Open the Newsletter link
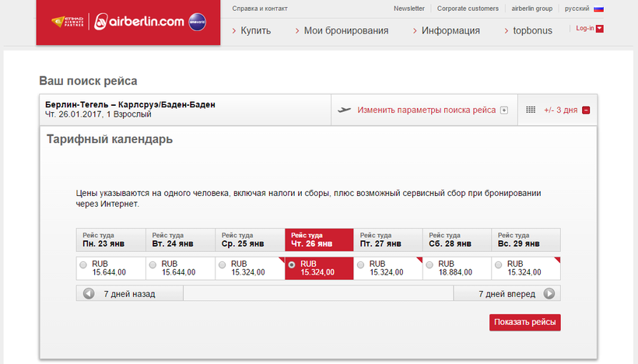638x364 pixels. (x=409, y=9)
